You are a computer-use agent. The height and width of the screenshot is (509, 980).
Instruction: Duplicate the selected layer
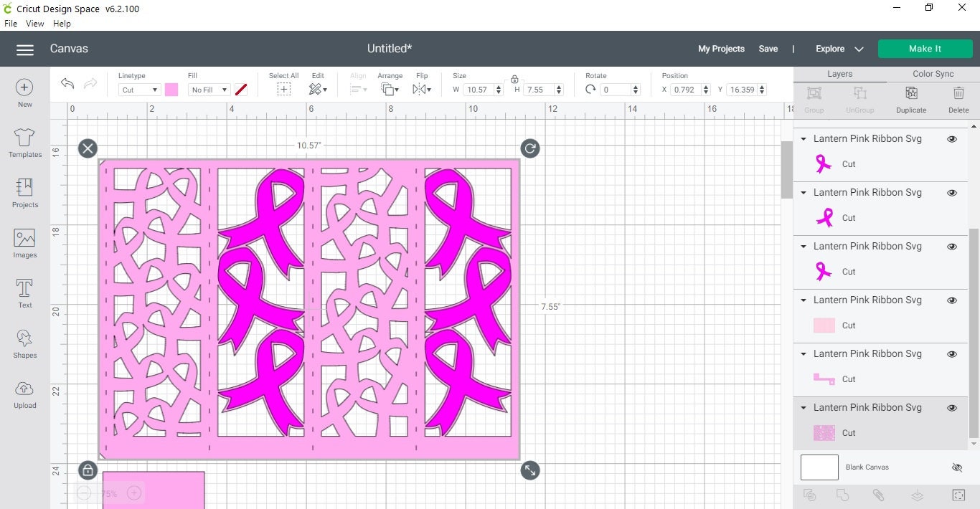[x=911, y=98]
